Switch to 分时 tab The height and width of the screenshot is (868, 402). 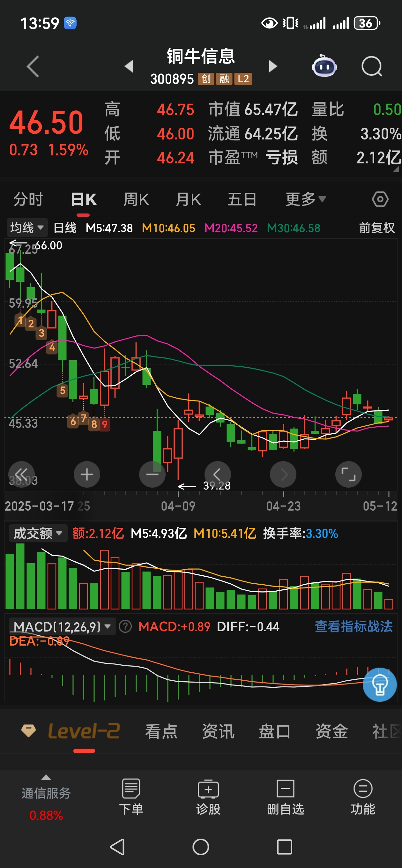[x=28, y=199]
